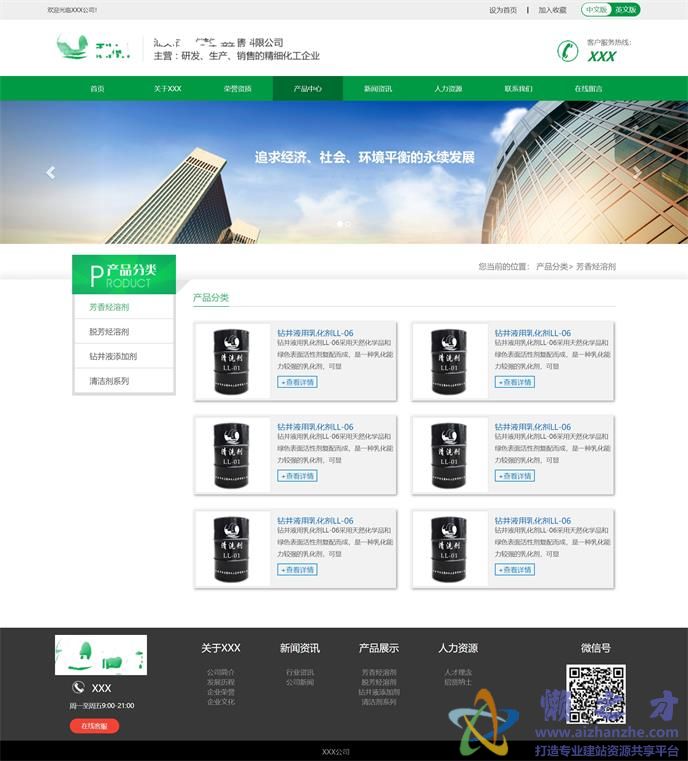Click the banner slogan 追求经济、社会、环境平衡的永续发展
Viewport: 688px width, 761px height.
pyautogui.click(x=364, y=157)
